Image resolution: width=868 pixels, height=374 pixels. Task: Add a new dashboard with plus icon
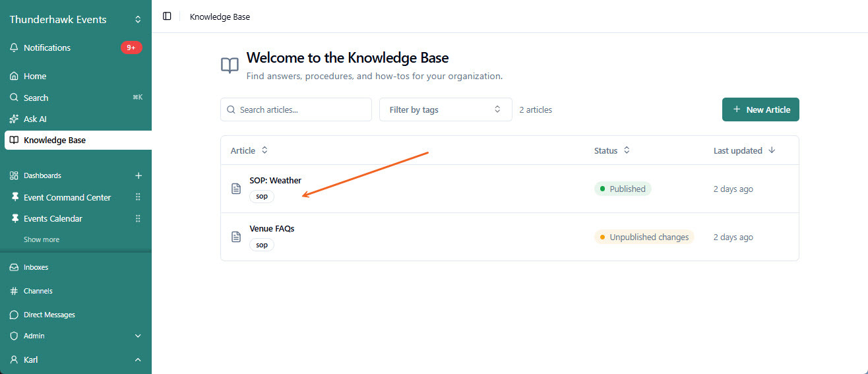click(x=139, y=175)
